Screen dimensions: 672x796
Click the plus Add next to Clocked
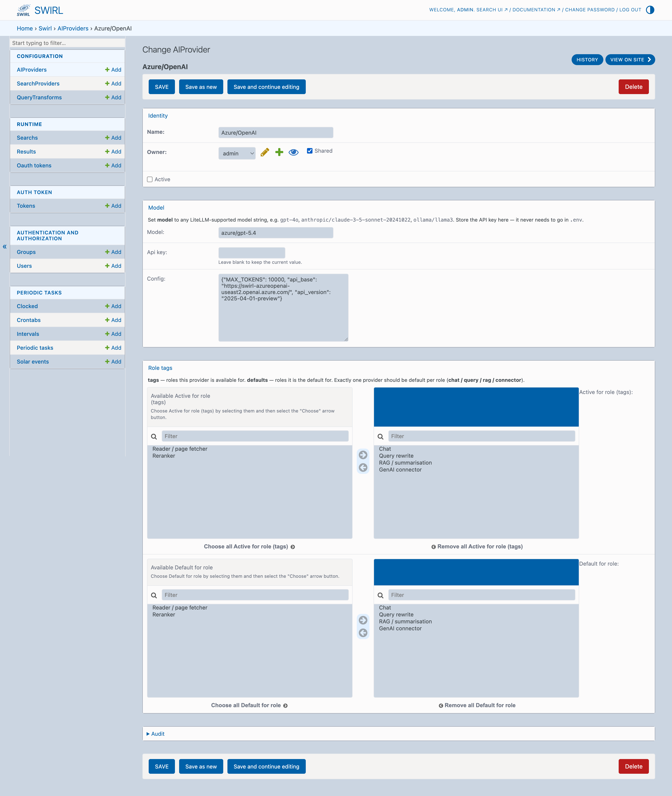113,306
